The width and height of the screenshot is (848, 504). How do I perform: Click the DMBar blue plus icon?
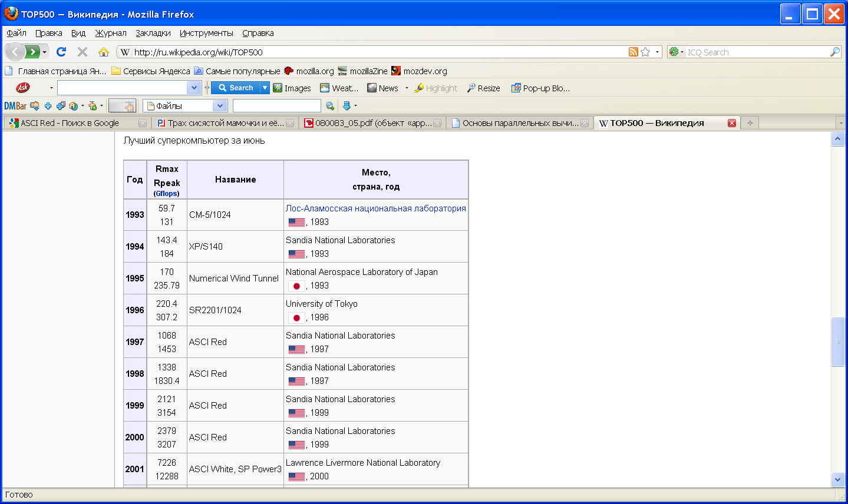(48, 106)
